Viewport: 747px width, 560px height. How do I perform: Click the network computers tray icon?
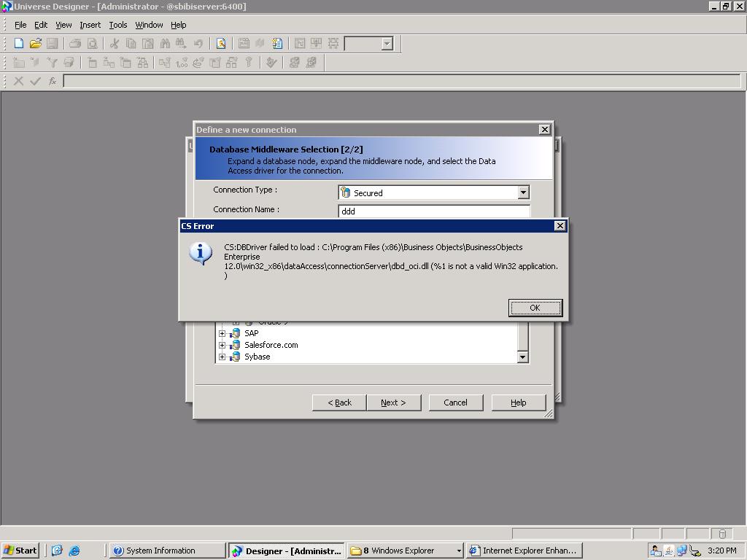click(682, 551)
